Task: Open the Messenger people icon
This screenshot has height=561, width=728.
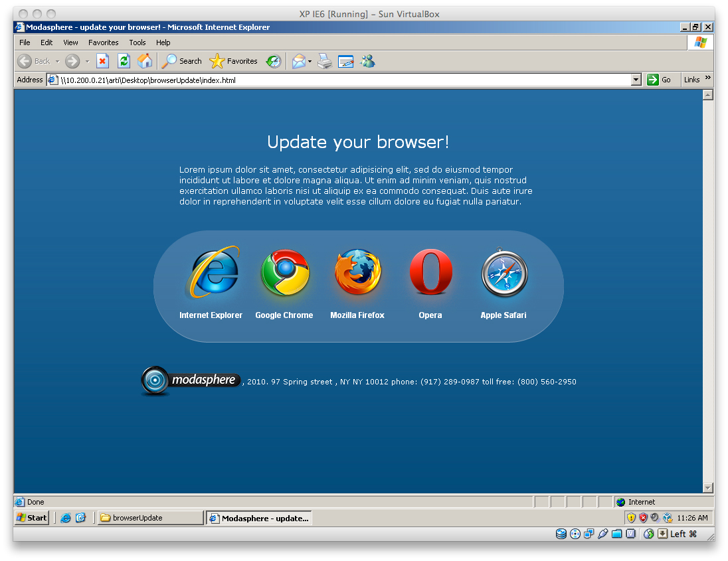Action: point(368,61)
